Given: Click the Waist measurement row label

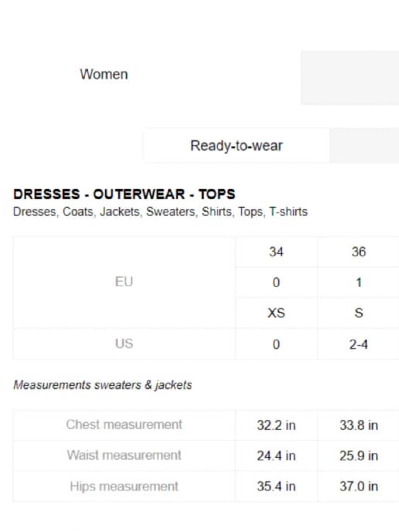Looking at the screenshot, I should (124, 455).
